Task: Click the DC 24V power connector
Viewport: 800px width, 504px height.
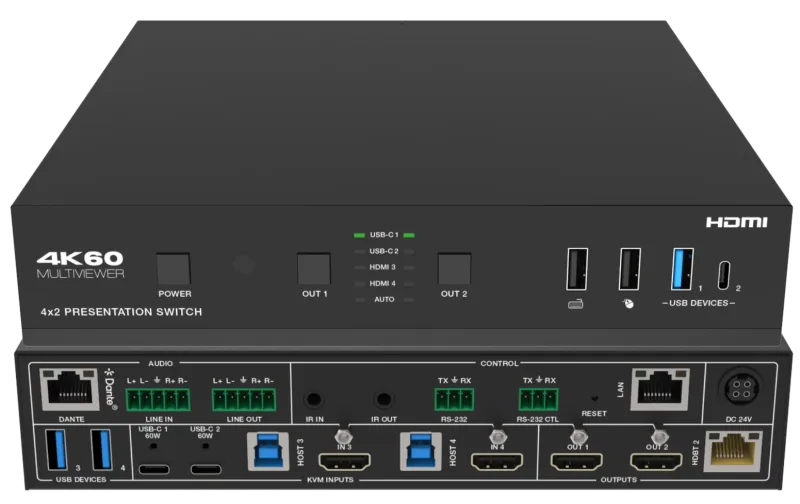Action: [x=740, y=389]
